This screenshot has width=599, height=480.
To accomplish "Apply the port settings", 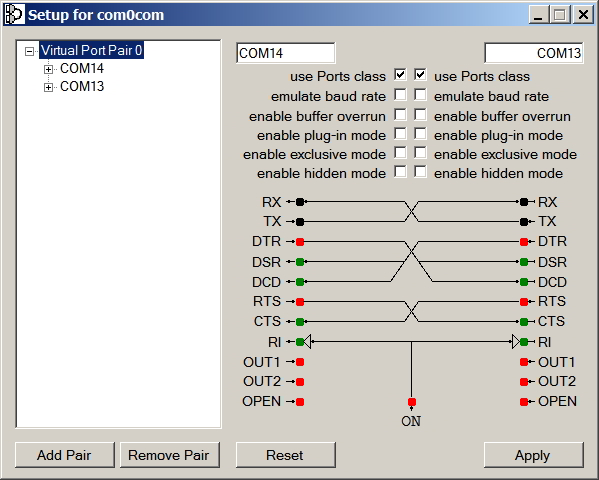I will click(x=534, y=455).
